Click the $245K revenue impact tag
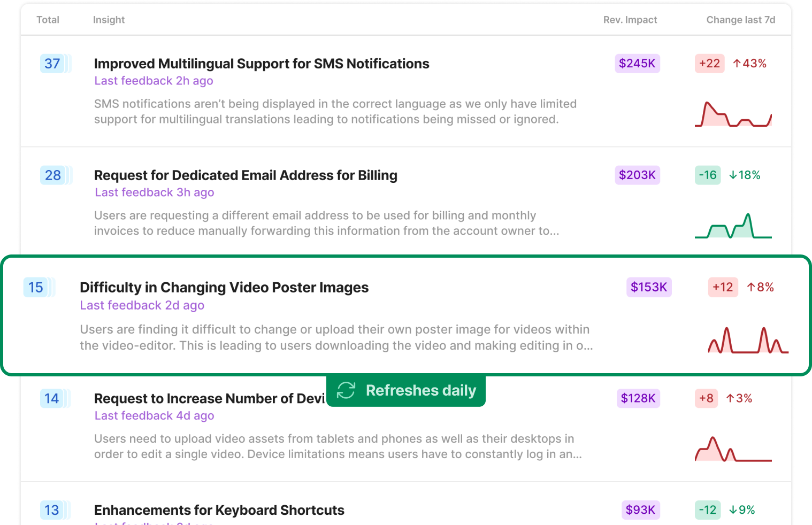 637,64
